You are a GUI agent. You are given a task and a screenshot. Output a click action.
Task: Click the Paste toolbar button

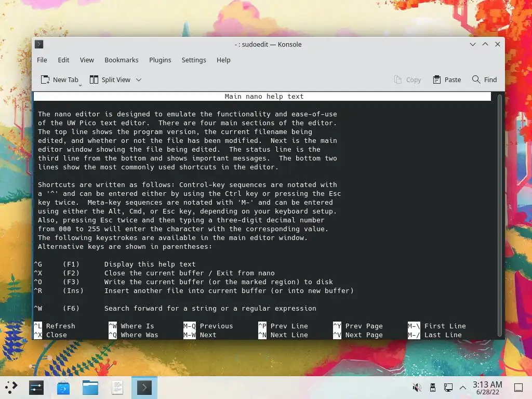(x=447, y=79)
